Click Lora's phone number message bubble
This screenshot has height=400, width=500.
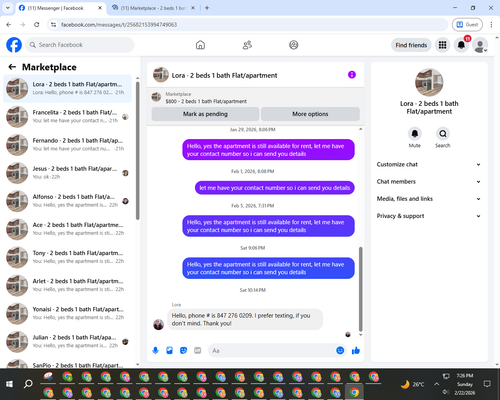point(245,319)
